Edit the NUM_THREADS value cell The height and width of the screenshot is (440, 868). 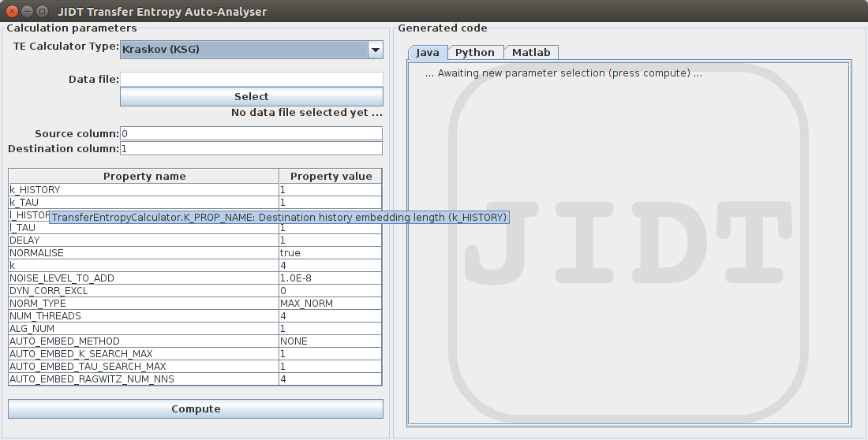pos(331,316)
